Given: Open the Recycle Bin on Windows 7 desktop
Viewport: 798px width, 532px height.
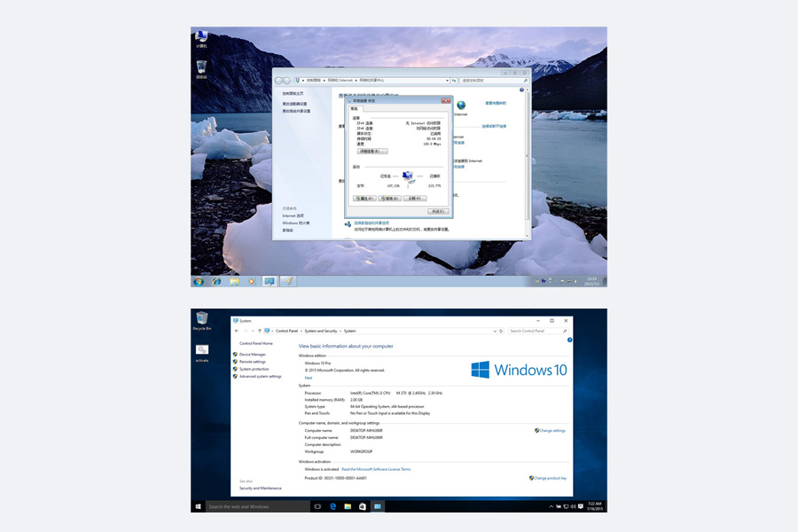Looking at the screenshot, I should (x=201, y=69).
